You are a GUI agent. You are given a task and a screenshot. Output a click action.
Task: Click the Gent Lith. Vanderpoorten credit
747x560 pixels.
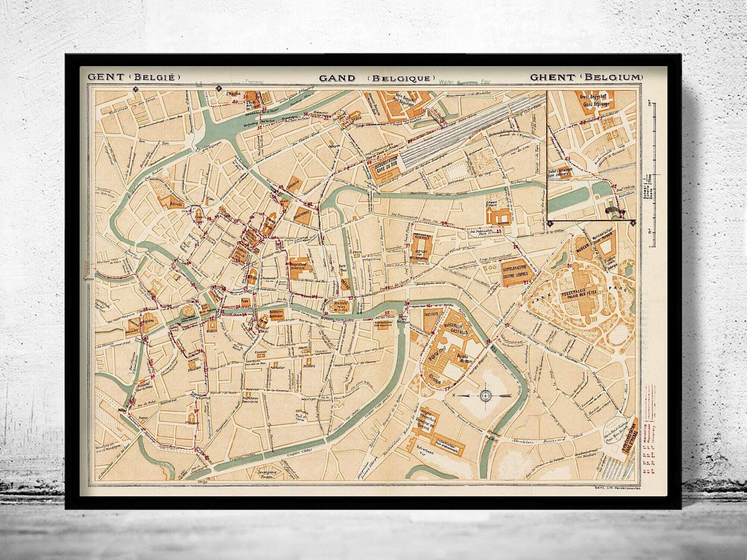click(618, 488)
